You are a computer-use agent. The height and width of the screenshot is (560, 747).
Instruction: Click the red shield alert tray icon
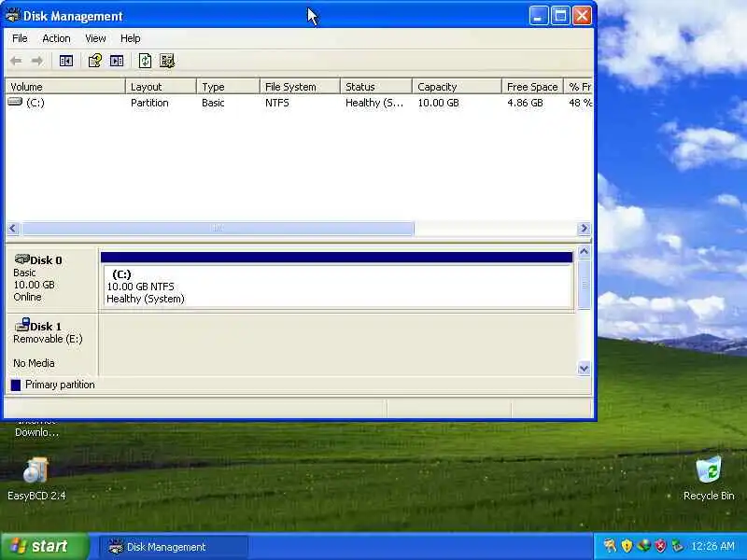point(660,546)
